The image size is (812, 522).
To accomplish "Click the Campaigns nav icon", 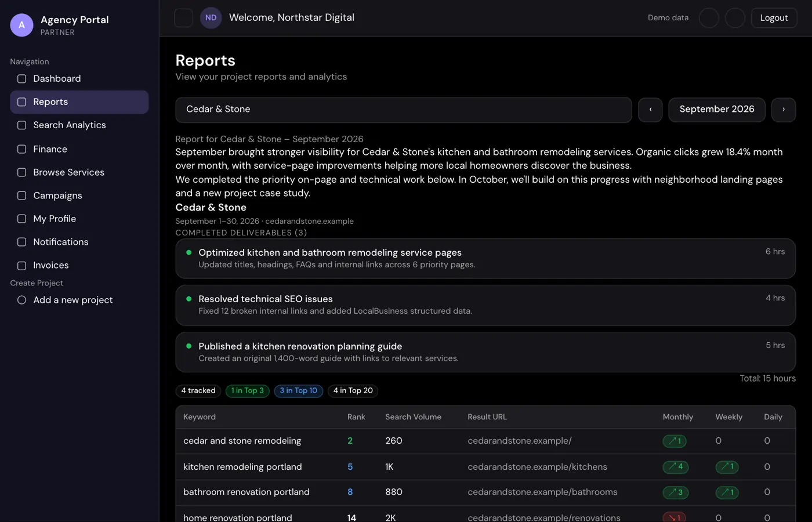I will pos(21,195).
